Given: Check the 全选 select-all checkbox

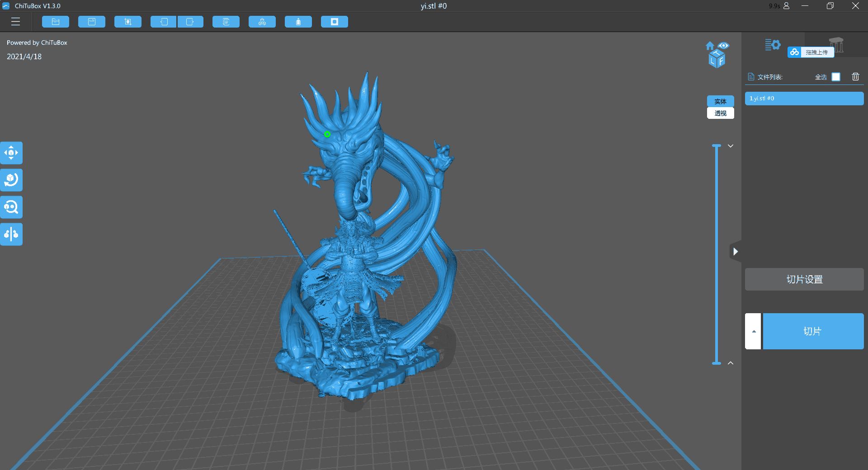Looking at the screenshot, I should coord(836,77).
